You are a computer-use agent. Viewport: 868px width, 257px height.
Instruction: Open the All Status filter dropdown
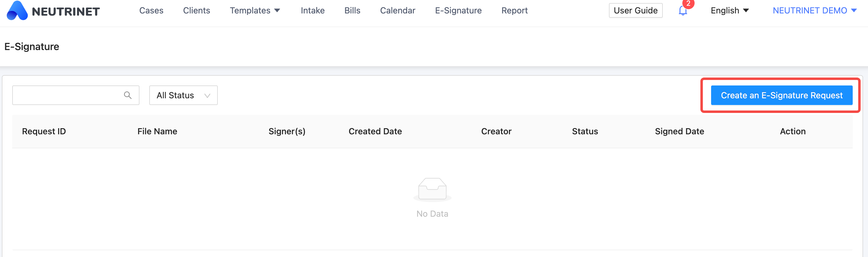click(183, 96)
